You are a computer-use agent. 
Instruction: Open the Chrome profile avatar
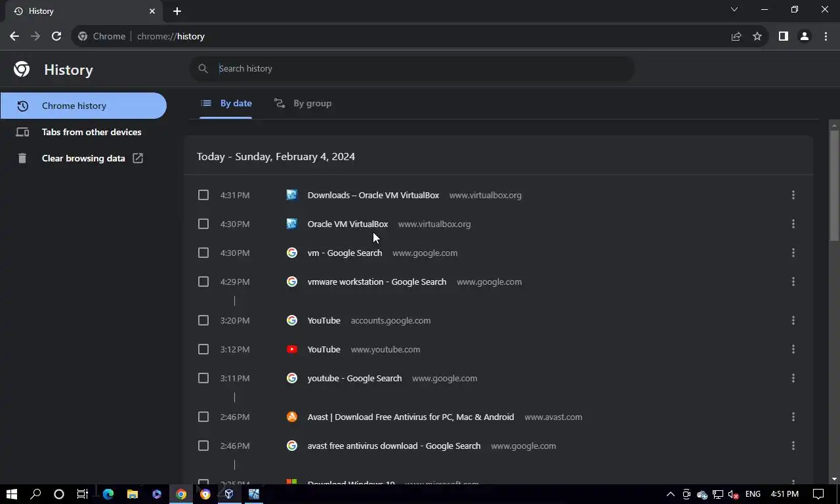pyautogui.click(x=804, y=37)
